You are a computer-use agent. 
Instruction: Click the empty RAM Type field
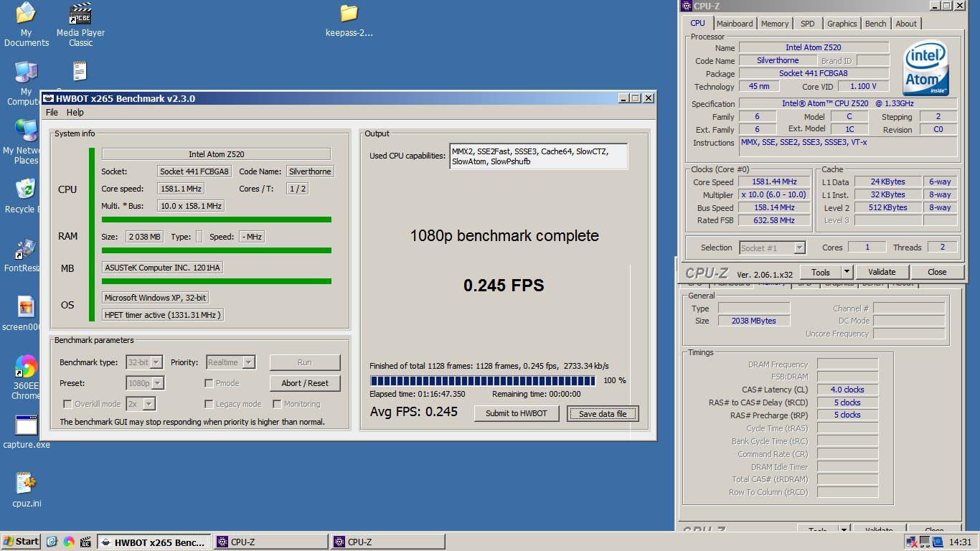coord(199,237)
